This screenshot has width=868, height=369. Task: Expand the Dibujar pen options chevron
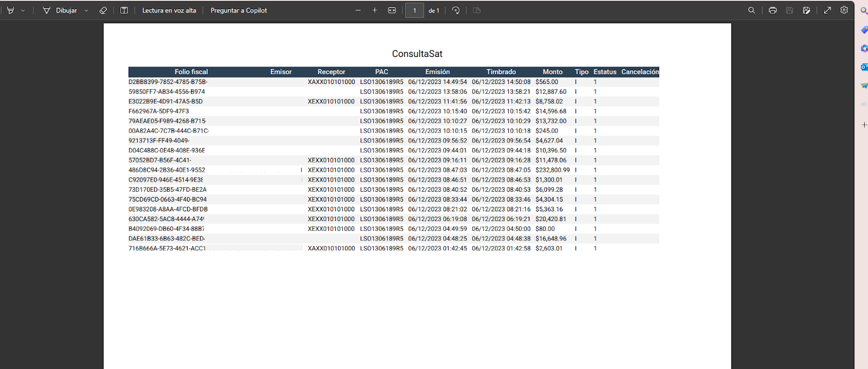click(x=86, y=10)
